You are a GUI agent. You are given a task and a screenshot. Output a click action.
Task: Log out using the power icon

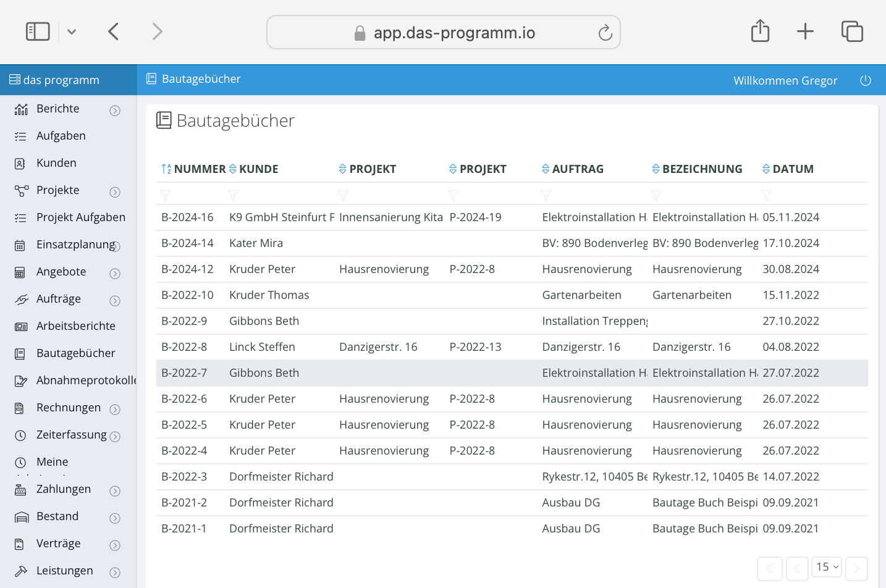pos(866,80)
